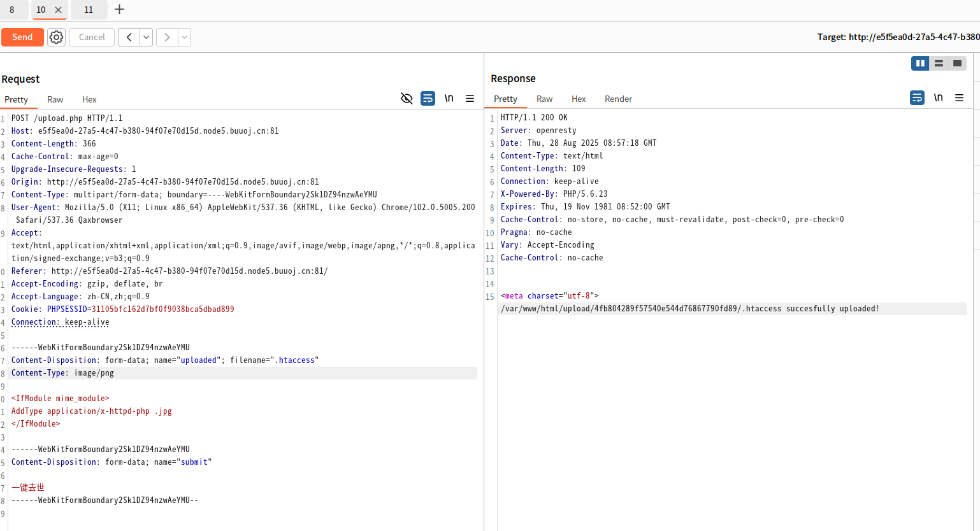Click the Origin header line
The width and height of the screenshot is (980, 531).
coord(165,182)
